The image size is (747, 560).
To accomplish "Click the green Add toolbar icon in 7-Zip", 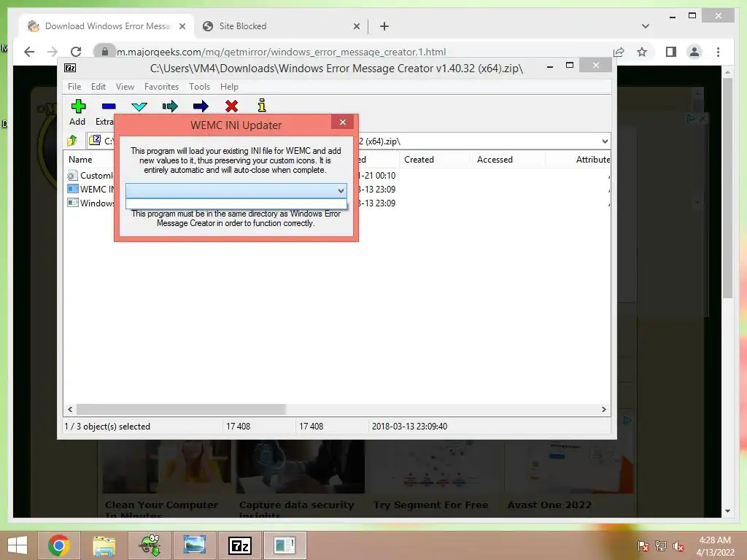I will (78, 106).
